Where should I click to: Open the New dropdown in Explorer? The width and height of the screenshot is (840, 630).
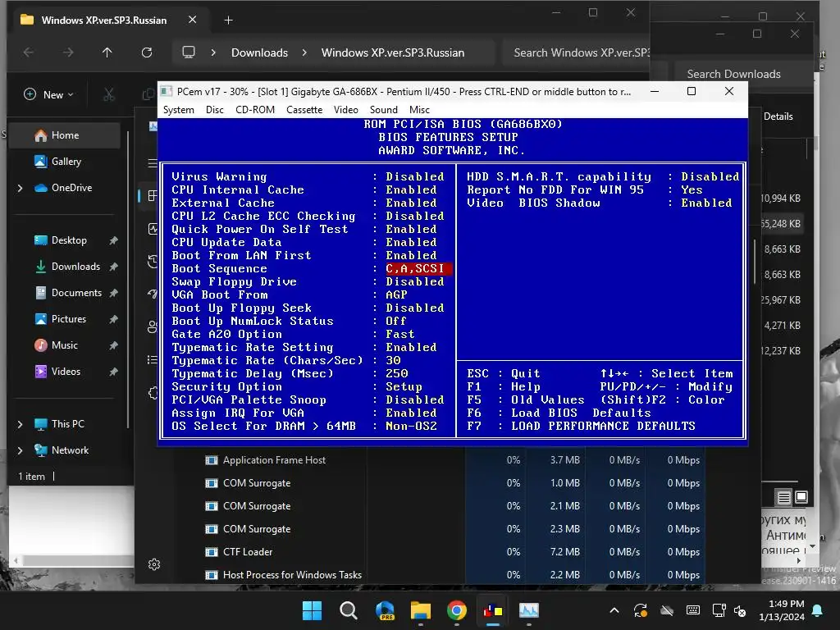click(48, 95)
